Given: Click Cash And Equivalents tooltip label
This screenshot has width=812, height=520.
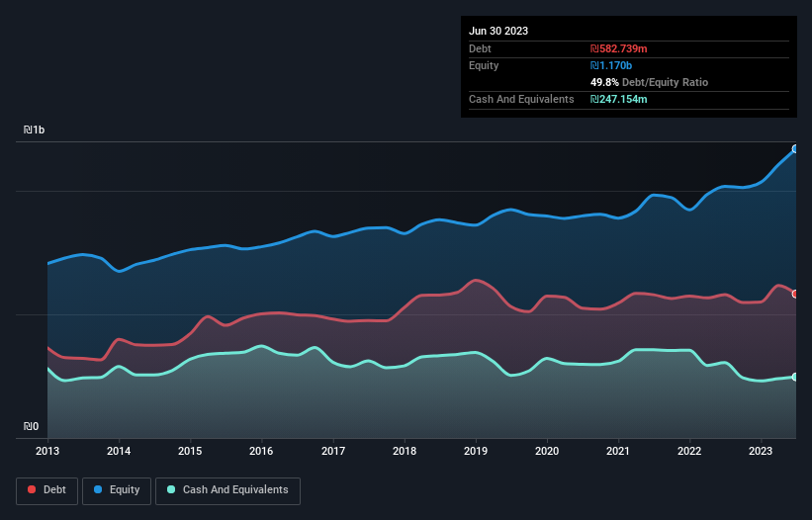Looking at the screenshot, I should coord(521,99).
